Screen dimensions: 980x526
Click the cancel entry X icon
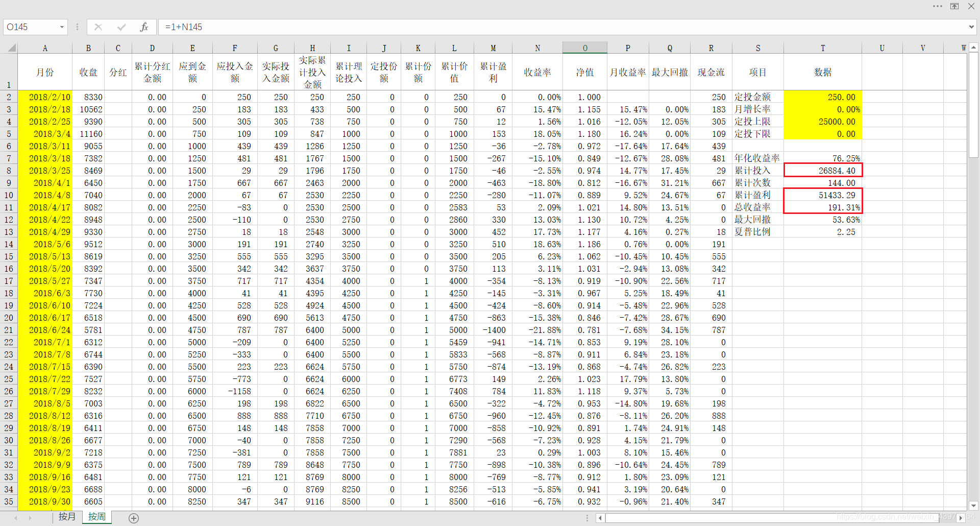coord(98,27)
